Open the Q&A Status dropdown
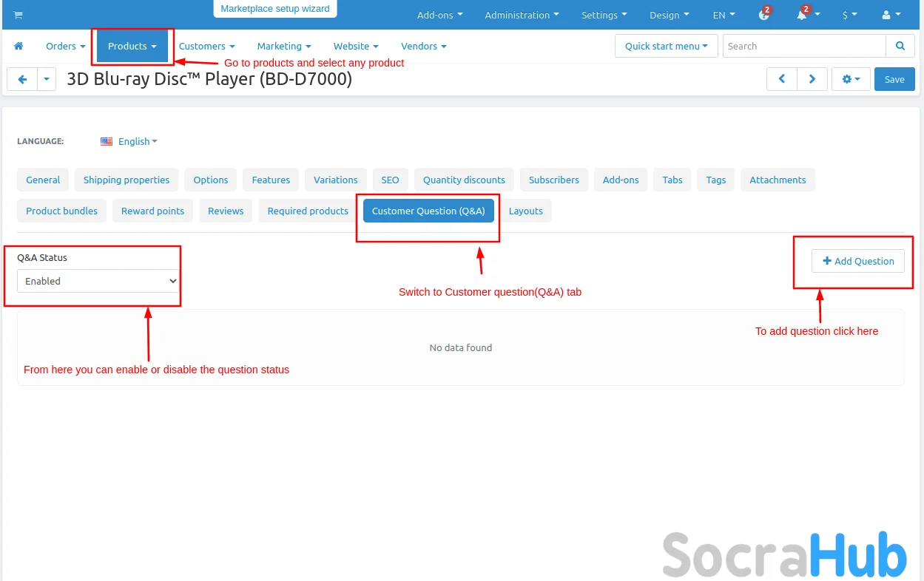924x581 pixels. point(98,281)
